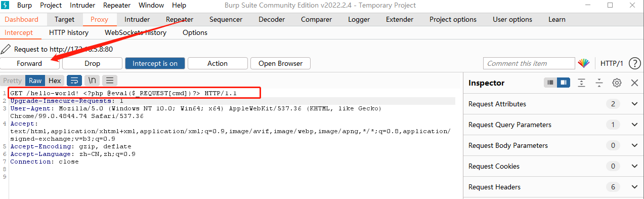
Task: Open the Project menu
Action: (51, 5)
